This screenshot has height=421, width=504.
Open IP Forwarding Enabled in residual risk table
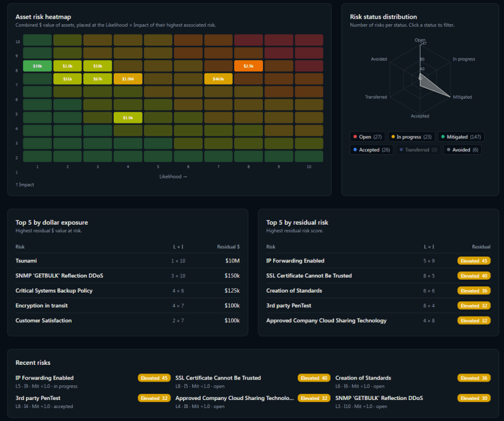point(379,261)
